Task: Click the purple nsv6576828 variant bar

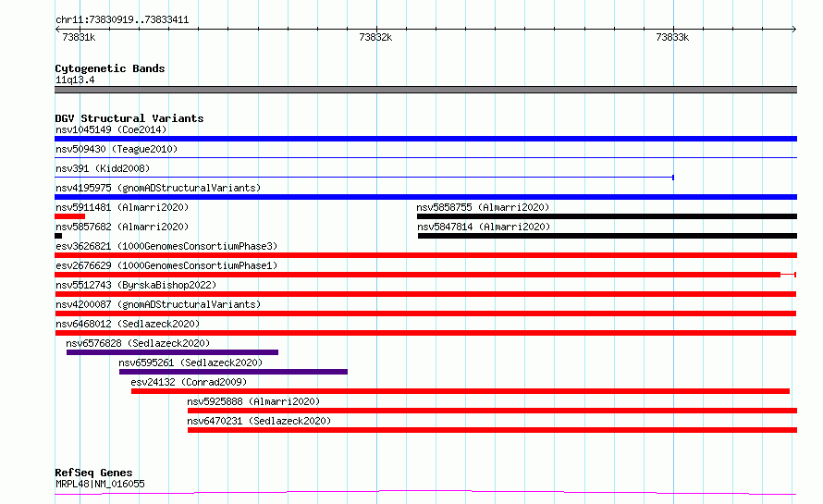Action: pyautogui.click(x=173, y=352)
